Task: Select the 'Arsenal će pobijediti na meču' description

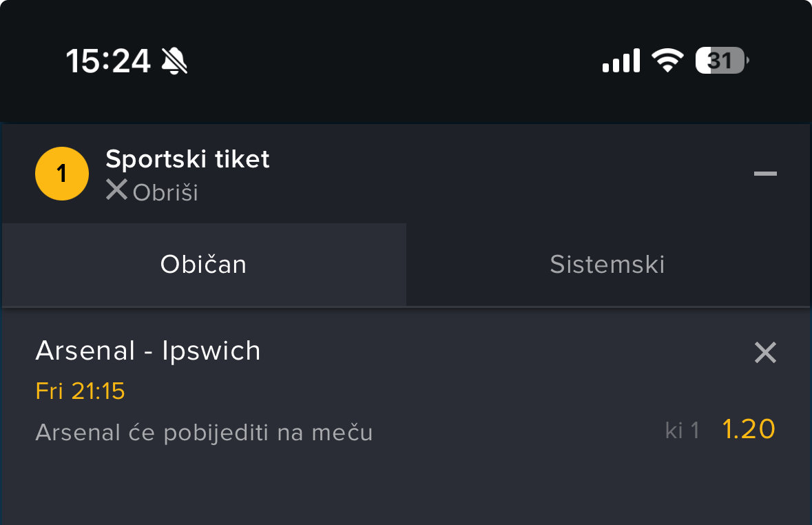Action: (x=204, y=433)
